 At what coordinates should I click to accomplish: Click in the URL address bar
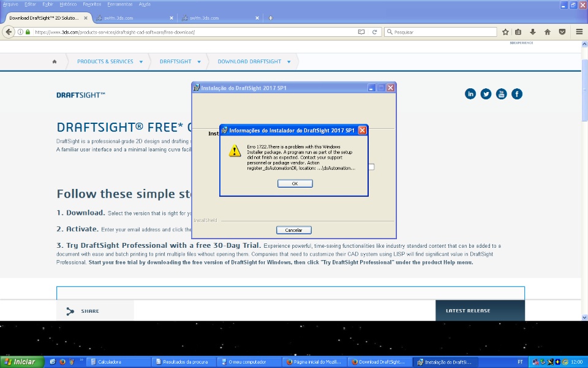[x=195, y=32]
